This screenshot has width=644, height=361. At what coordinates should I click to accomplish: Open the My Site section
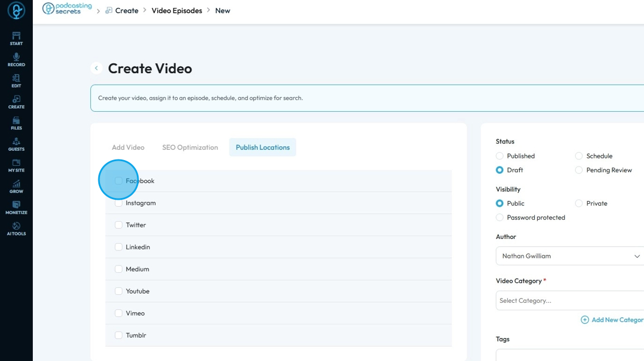coord(17,166)
